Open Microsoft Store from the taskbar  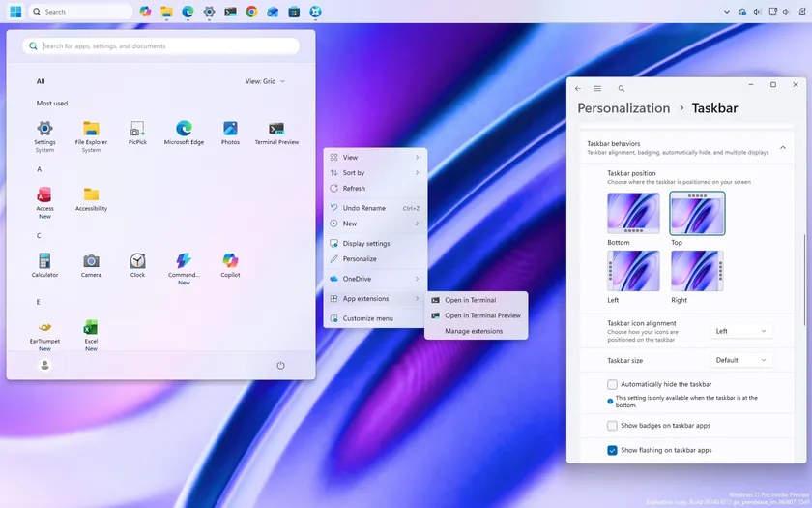[x=294, y=12]
